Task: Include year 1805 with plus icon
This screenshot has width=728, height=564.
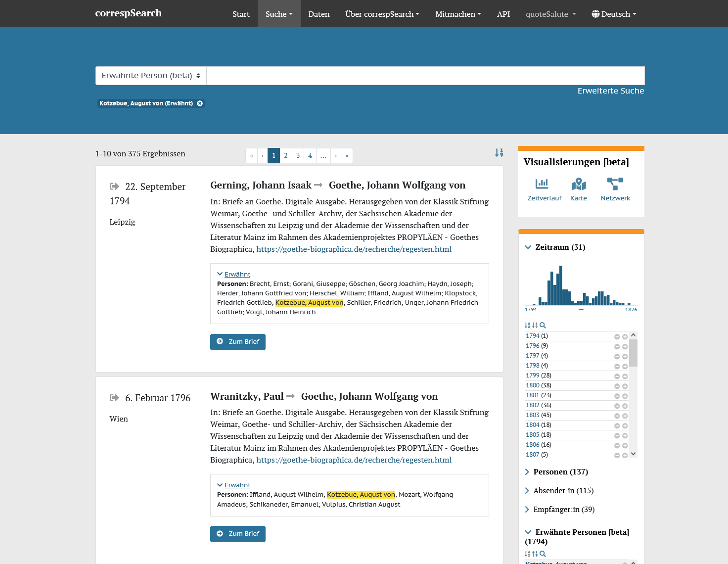Action: pyautogui.click(x=625, y=435)
